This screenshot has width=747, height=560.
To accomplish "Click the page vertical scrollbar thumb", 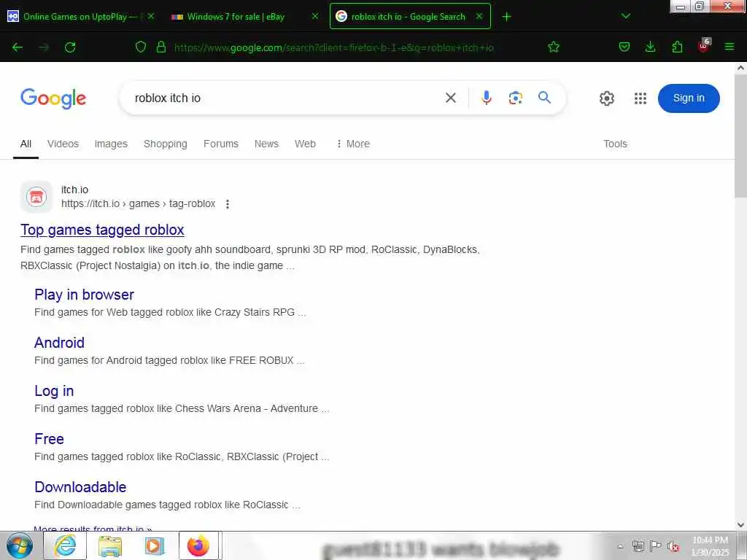I will click(740, 135).
